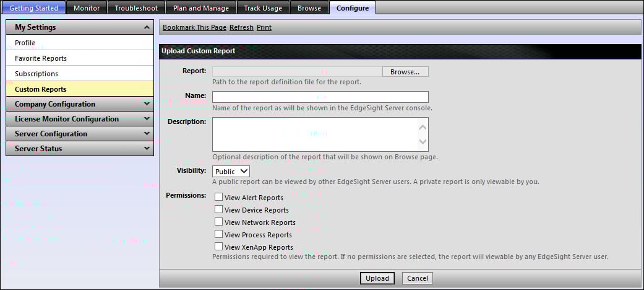The height and width of the screenshot is (290, 644).
Task: Open the Getting Started tab
Action: (x=33, y=8)
